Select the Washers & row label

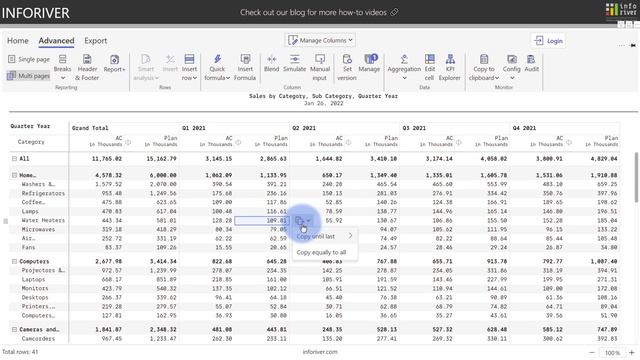(x=38, y=184)
